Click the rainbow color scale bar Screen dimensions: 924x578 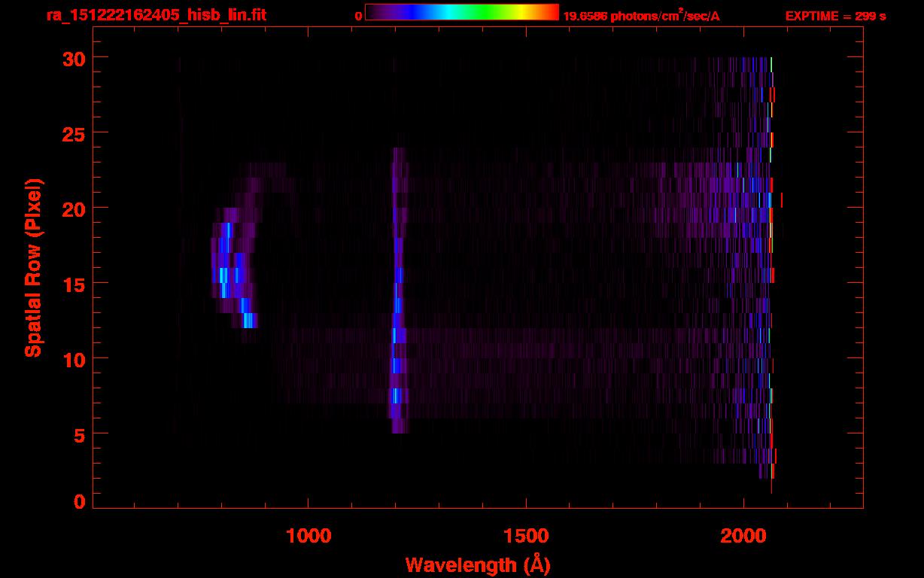click(462, 13)
